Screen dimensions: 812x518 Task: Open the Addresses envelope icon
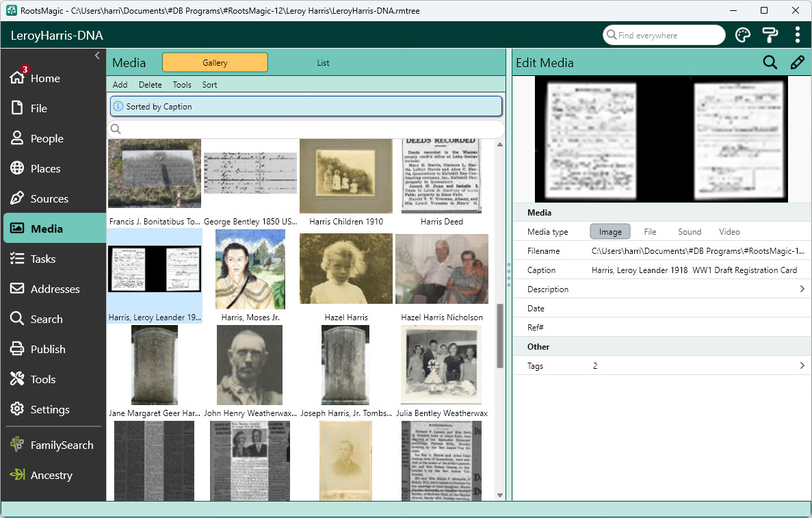tap(17, 288)
